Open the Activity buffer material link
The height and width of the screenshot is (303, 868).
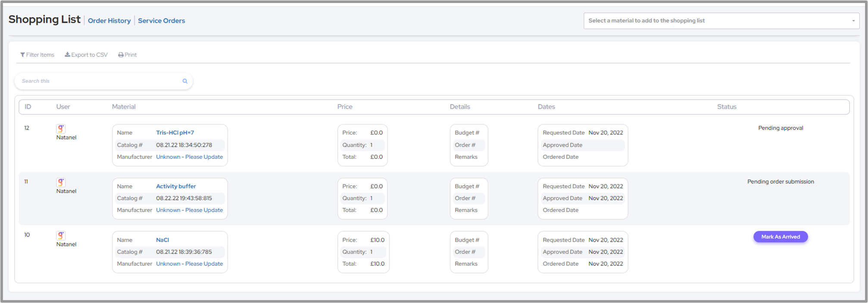click(176, 186)
